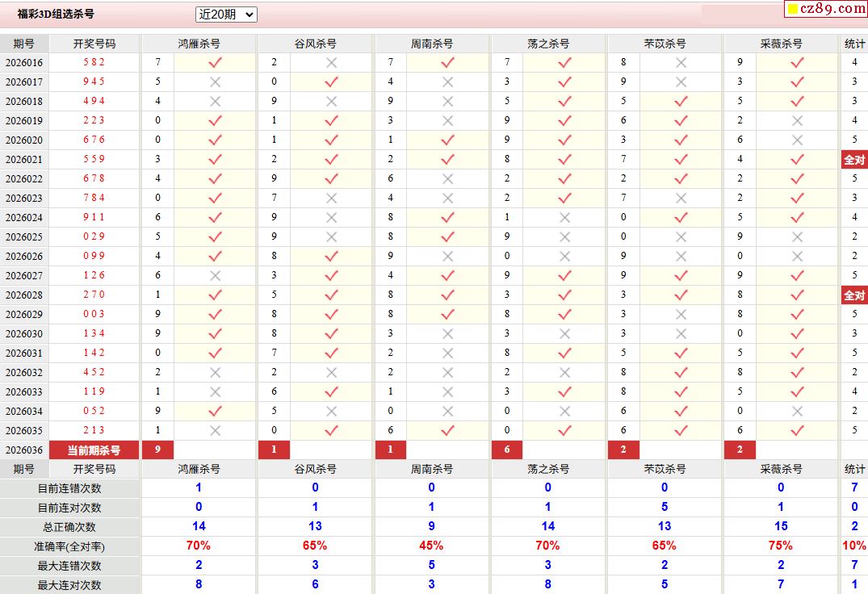Click the 统计 column header in top header row
This screenshot has height=594, width=868.
pyautogui.click(x=854, y=44)
